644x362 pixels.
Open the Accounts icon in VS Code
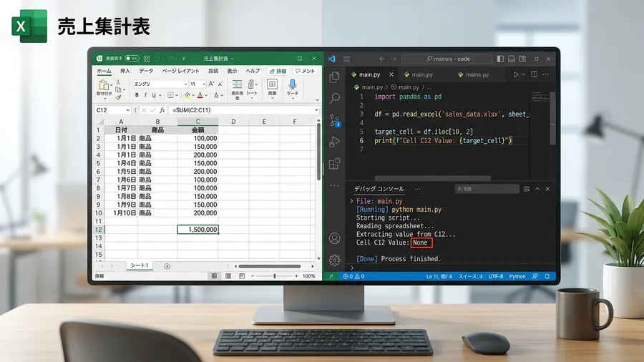[x=335, y=238]
